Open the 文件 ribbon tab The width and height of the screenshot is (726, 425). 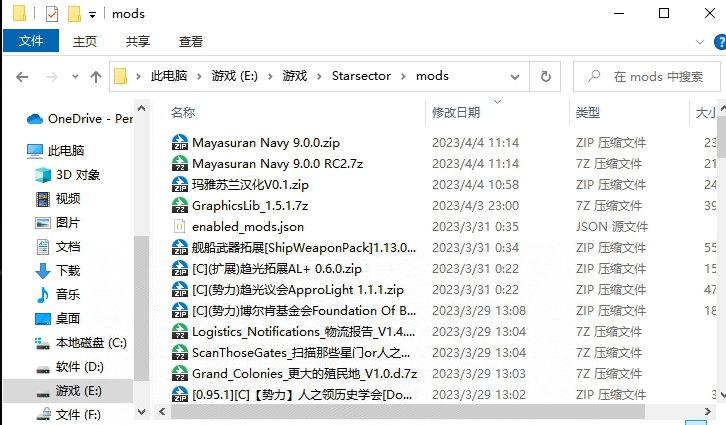click(x=31, y=41)
